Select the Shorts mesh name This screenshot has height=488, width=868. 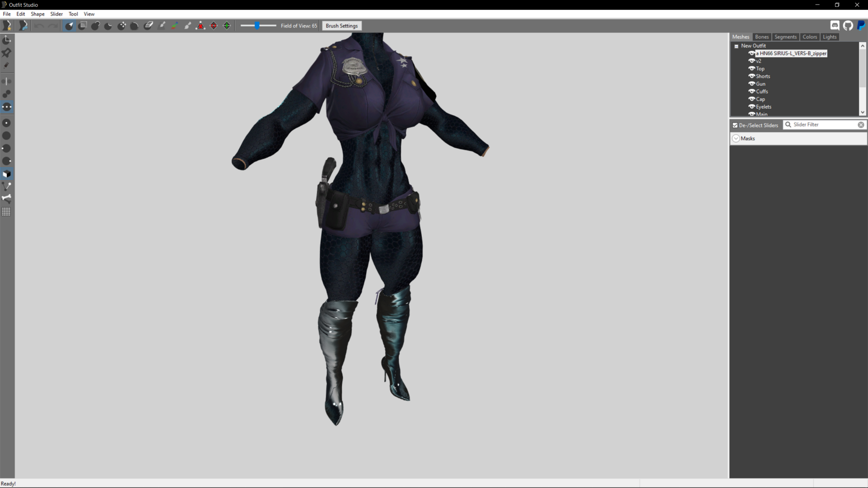[763, 76]
